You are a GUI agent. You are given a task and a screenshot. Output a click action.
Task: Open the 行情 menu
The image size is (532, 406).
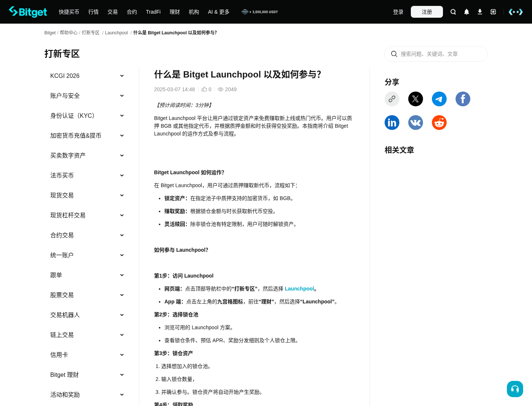pyautogui.click(x=93, y=12)
